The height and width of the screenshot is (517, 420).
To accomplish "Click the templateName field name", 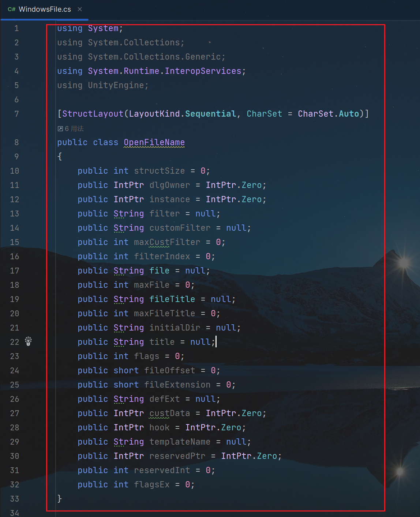I will click(x=180, y=442).
